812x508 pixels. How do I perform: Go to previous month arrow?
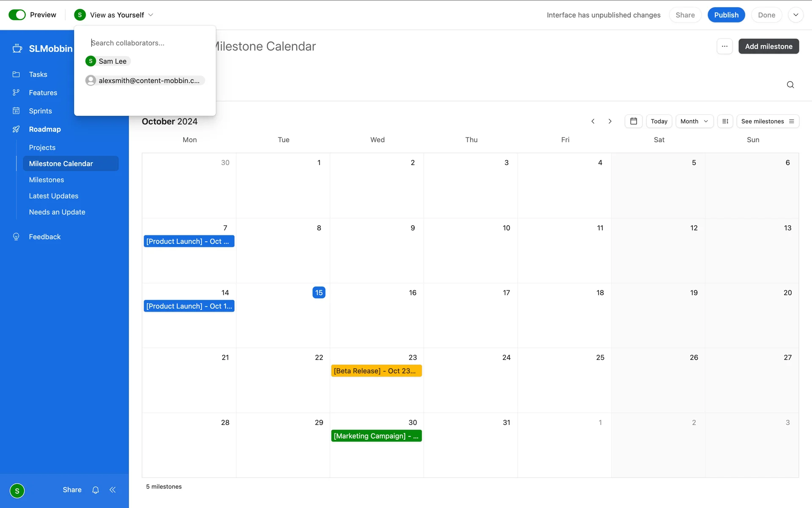[593, 121]
